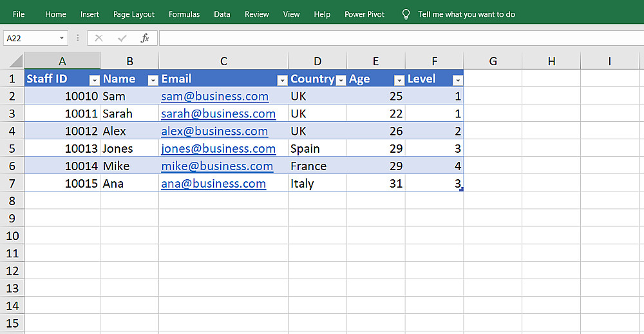Click the Tell me what you want field

pyautogui.click(x=466, y=14)
